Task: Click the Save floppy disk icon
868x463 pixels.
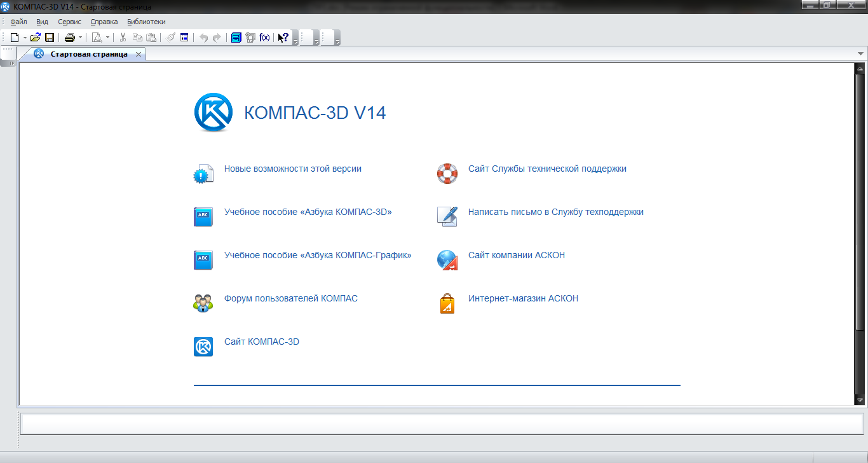Action: coord(50,38)
